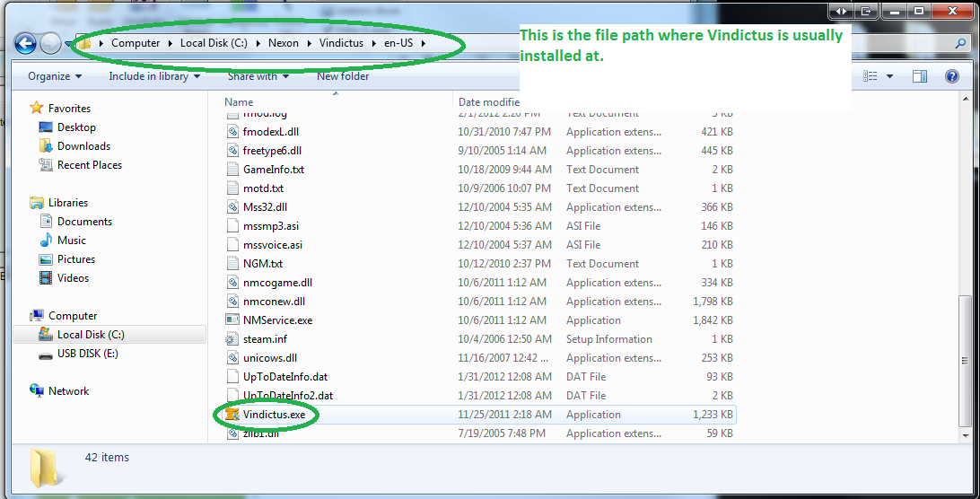Click Vindictus in the address breadcrumb
This screenshot has height=499, width=980.
click(x=341, y=43)
